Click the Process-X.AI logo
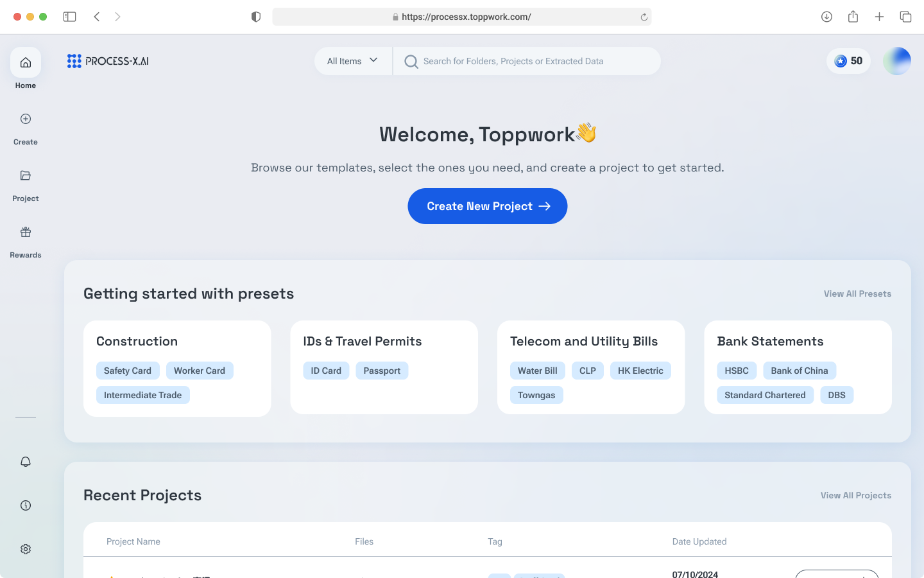The image size is (924, 578). point(108,61)
